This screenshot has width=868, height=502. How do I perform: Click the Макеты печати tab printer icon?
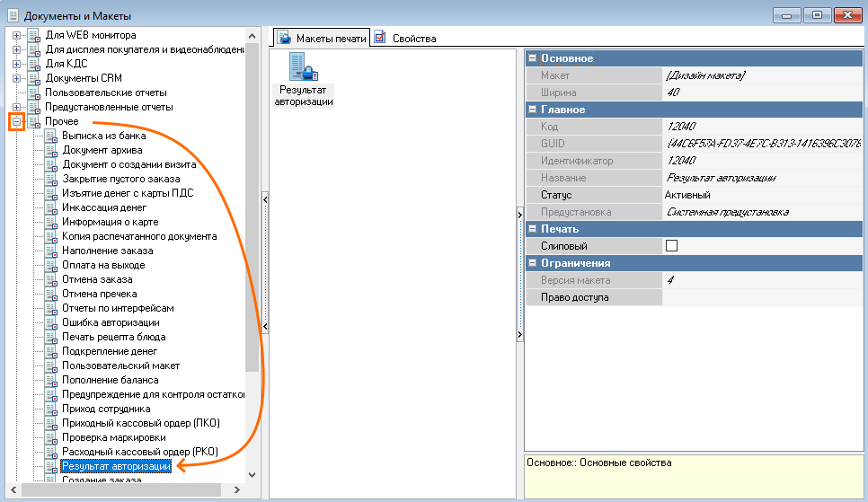click(285, 39)
